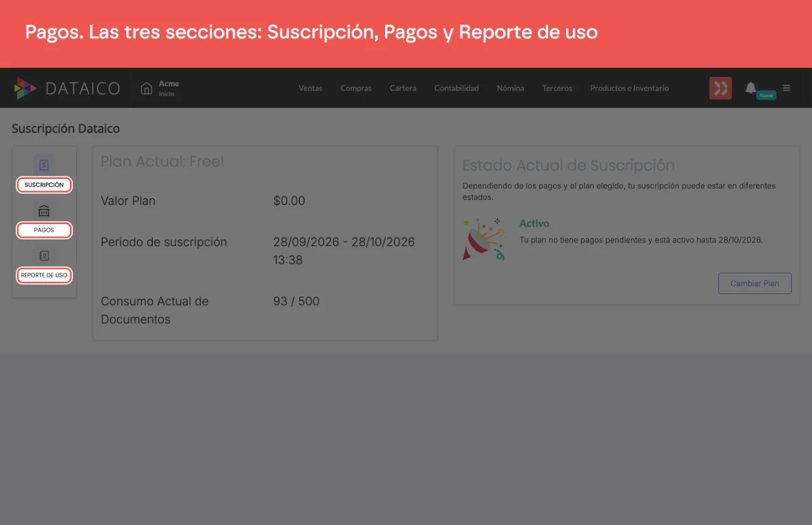This screenshot has width=812, height=525.
Task: Click the Acme company name
Action: (169, 84)
